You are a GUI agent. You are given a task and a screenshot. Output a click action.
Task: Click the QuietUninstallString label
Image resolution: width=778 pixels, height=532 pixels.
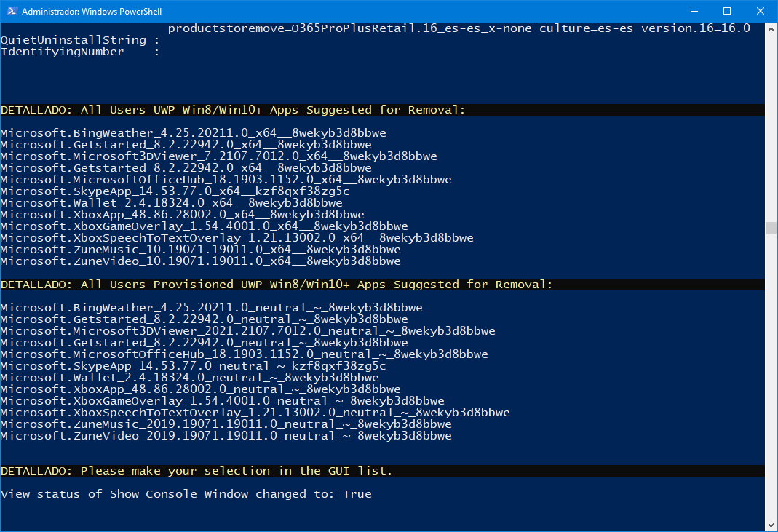pyautogui.click(x=74, y=40)
